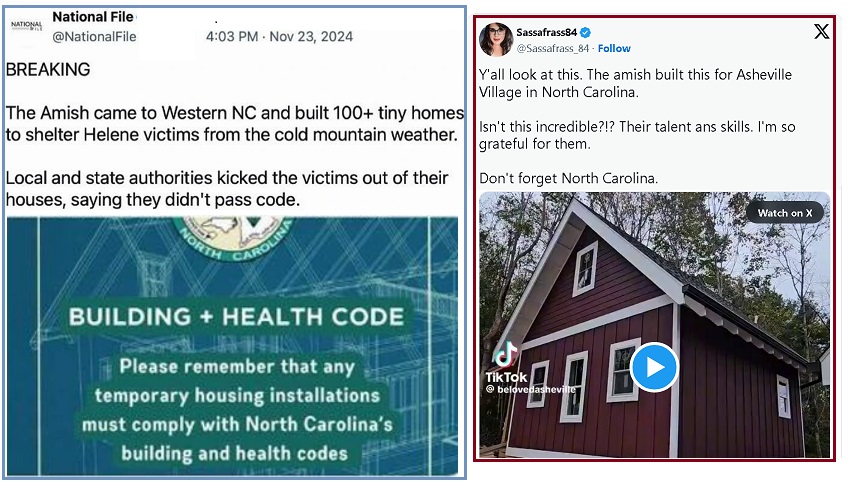Click the BUILDING + HEALTH CODE heading
Screen dimensions: 856x488
pyautogui.click(x=236, y=317)
